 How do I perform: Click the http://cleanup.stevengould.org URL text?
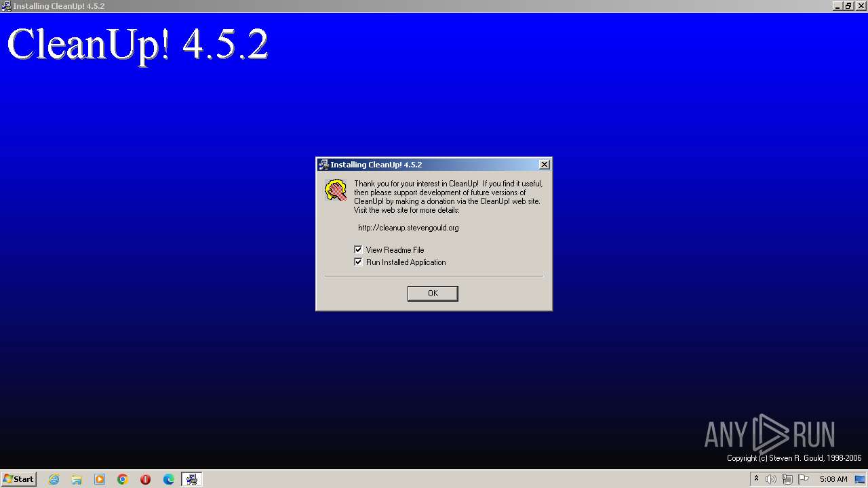(408, 228)
